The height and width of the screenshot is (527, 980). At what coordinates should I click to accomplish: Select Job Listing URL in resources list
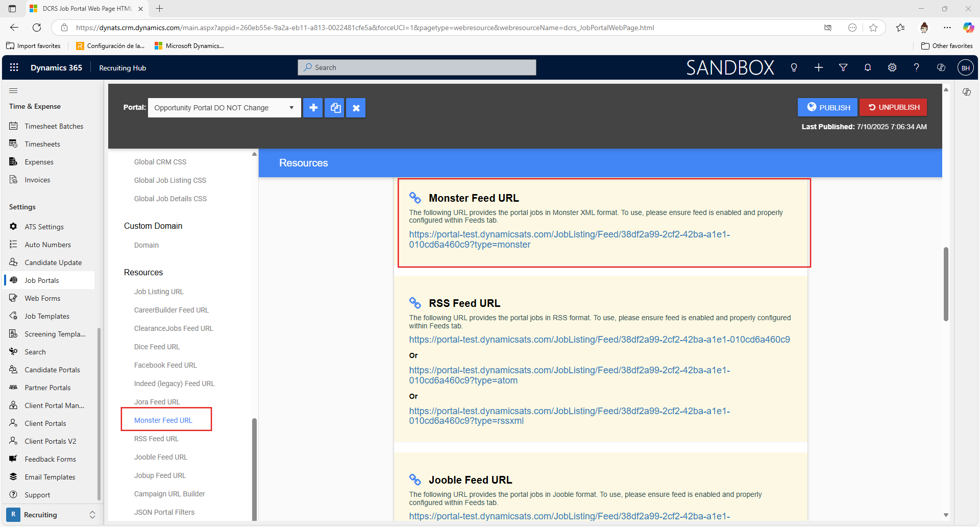159,292
